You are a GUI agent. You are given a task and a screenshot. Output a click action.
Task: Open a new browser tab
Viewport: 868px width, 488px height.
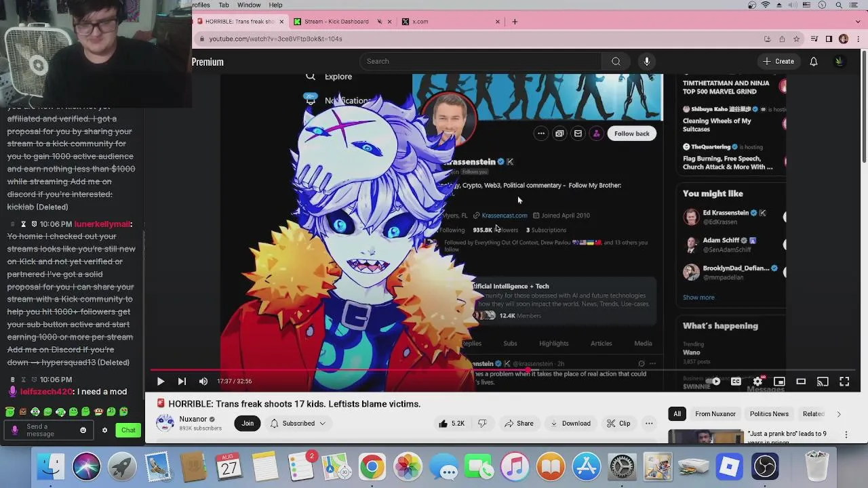pos(515,22)
